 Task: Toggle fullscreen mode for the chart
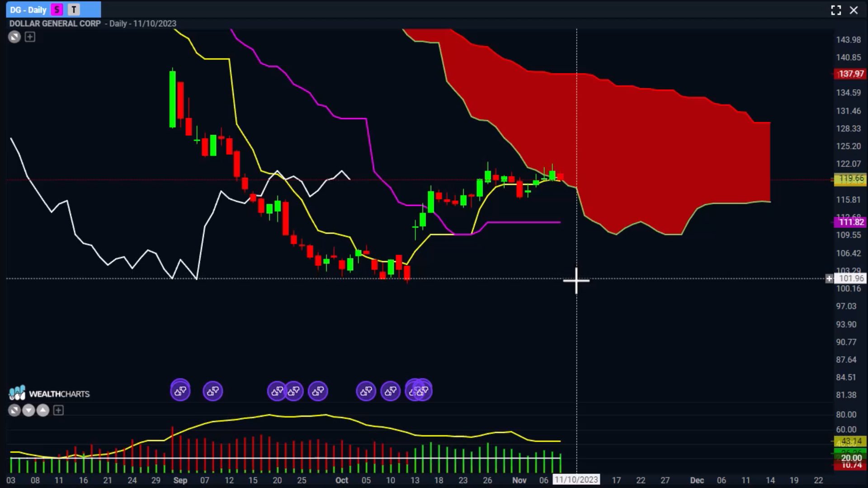tap(836, 10)
